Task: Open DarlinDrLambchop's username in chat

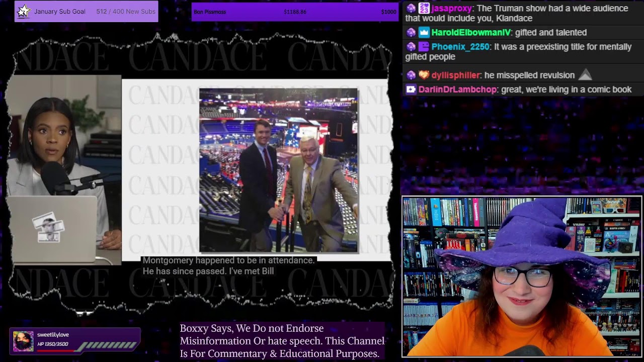Action: tap(457, 89)
